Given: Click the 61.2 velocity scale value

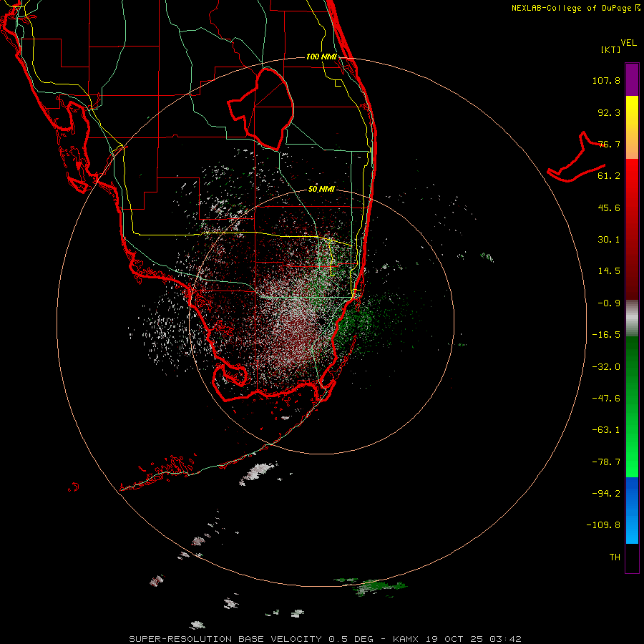Looking at the screenshot, I should (609, 176).
